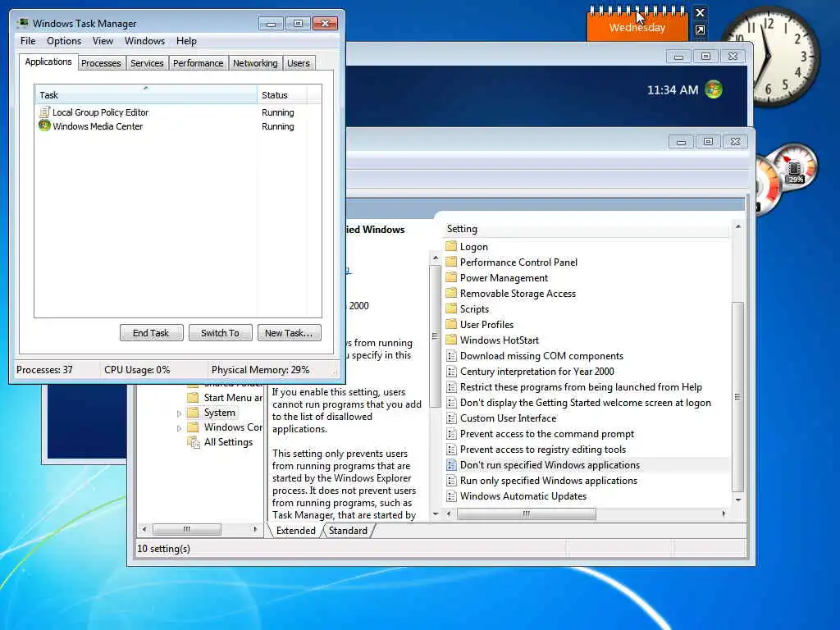Click the Don't run specified Windows applications icon
Image resolution: width=840 pixels, height=630 pixels.
click(x=452, y=464)
